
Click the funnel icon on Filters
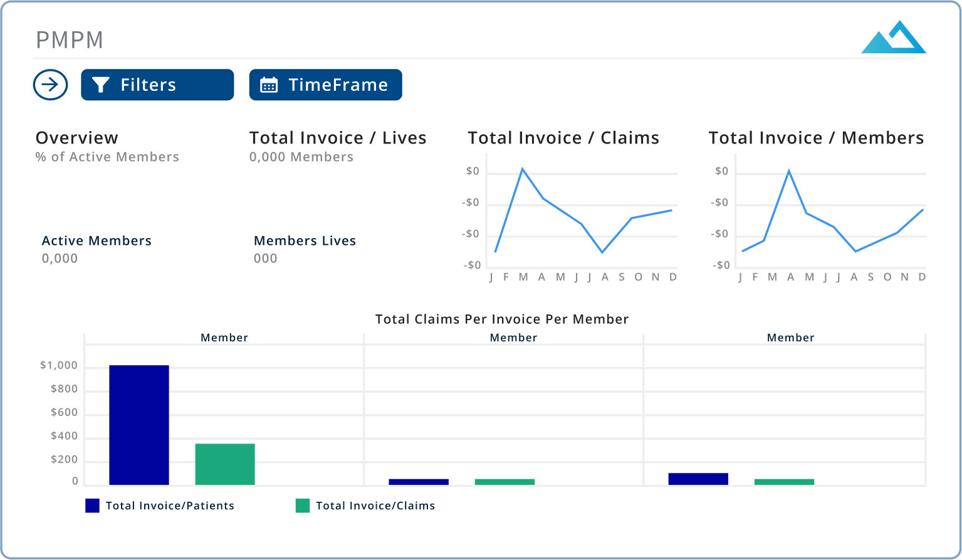(100, 85)
